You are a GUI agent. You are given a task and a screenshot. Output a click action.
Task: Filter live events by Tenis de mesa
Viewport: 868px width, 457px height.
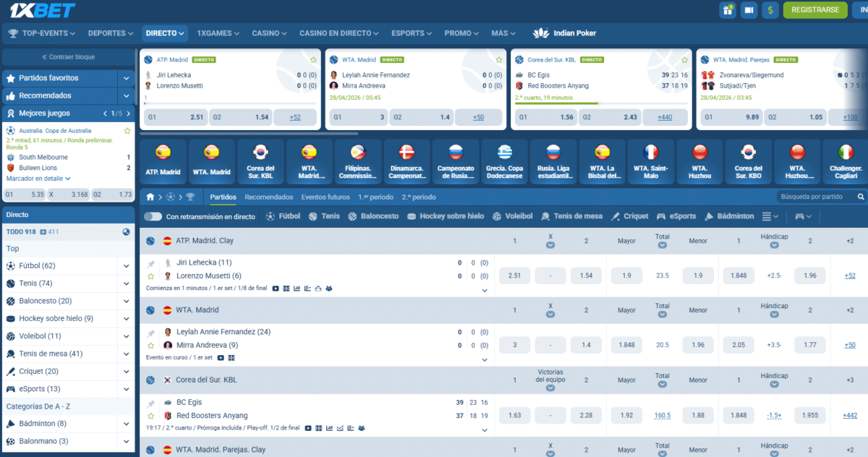[571, 216]
